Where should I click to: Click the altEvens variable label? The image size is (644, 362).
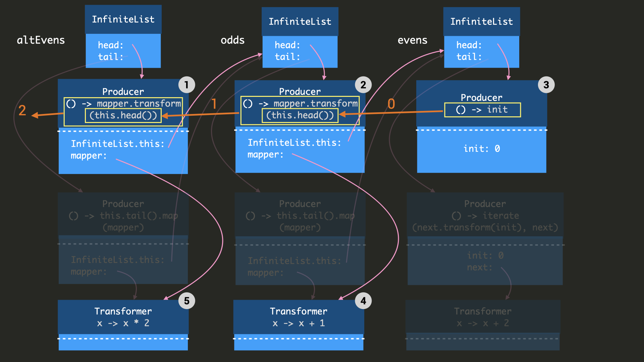pos(41,40)
